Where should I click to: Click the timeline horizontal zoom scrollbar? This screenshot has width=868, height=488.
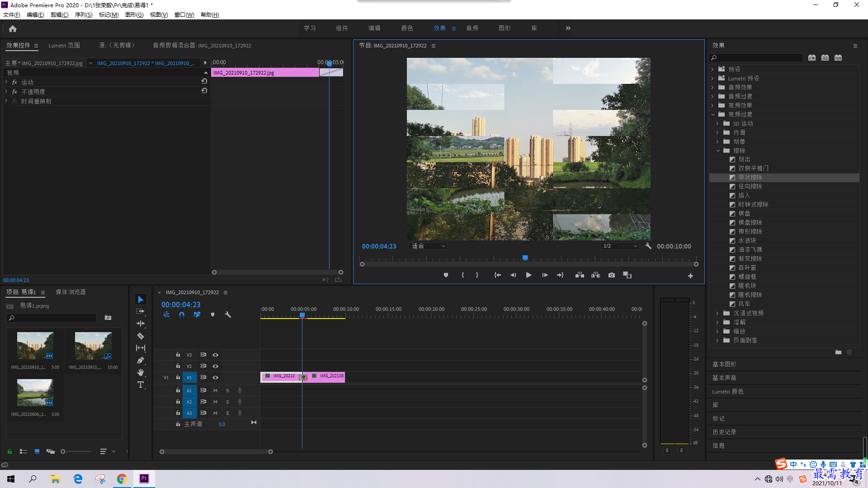click(216, 452)
